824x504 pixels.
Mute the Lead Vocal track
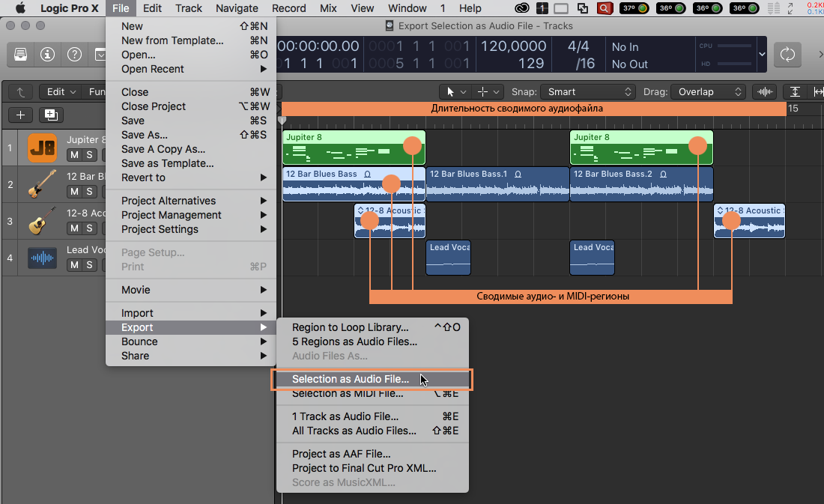(75, 265)
